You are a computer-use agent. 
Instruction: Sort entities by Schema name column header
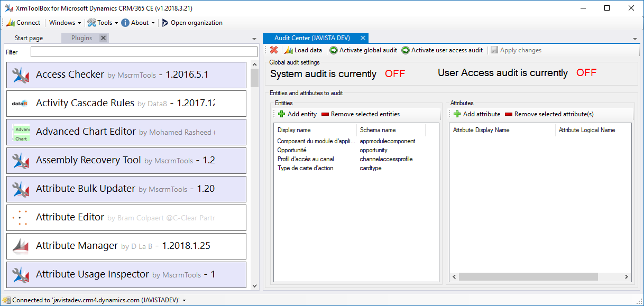click(391, 130)
